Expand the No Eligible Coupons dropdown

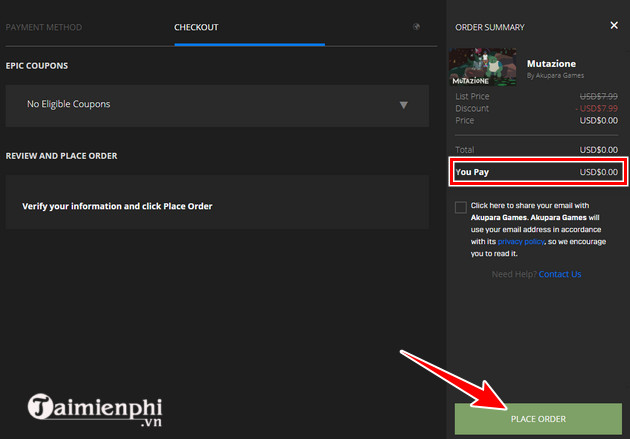pyautogui.click(x=217, y=105)
